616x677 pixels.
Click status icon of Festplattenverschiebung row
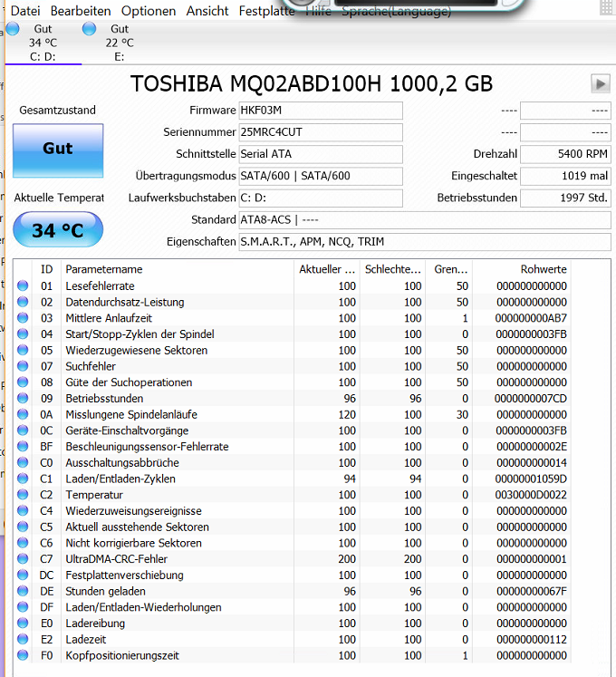pyautogui.click(x=23, y=575)
